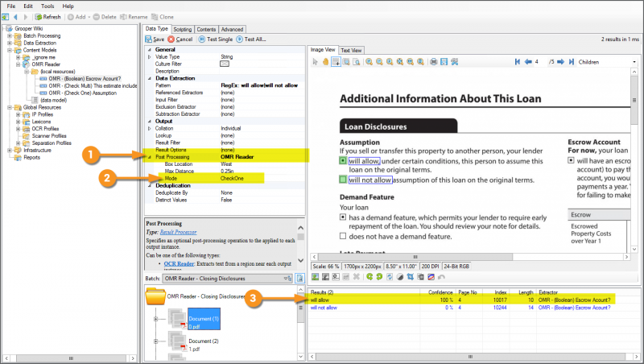644x364 pixels.
Task: Open the Children dropdown
Action: coord(606,61)
